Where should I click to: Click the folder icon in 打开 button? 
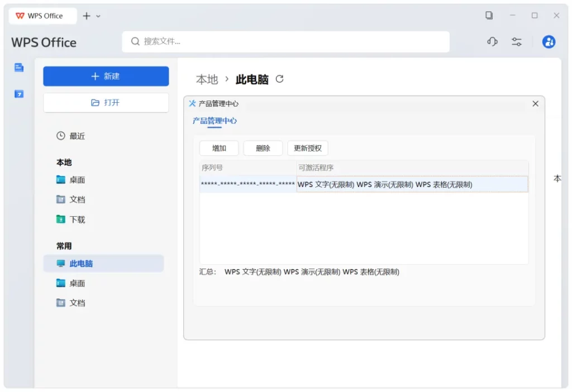[95, 102]
